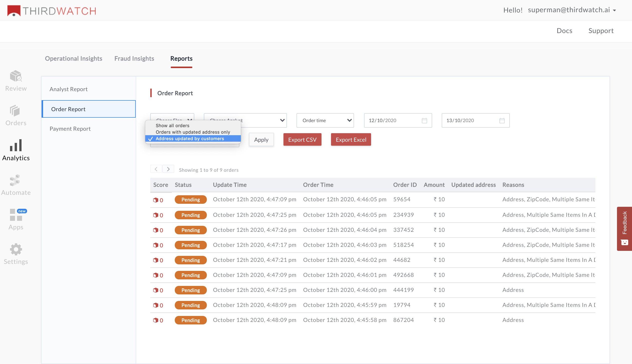The width and height of the screenshot is (632, 364).
Task: Click score icon for order 59654
Action: point(156,200)
